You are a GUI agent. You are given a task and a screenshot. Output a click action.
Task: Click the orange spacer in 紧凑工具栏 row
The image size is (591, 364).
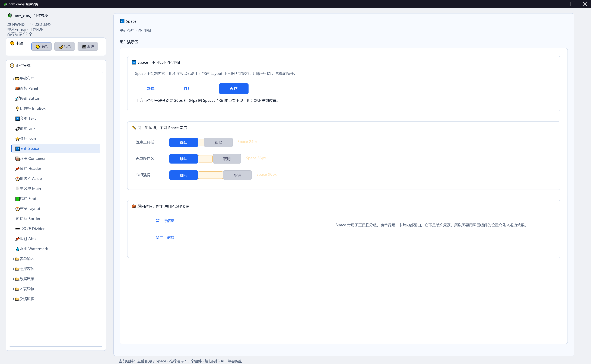point(201,142)
